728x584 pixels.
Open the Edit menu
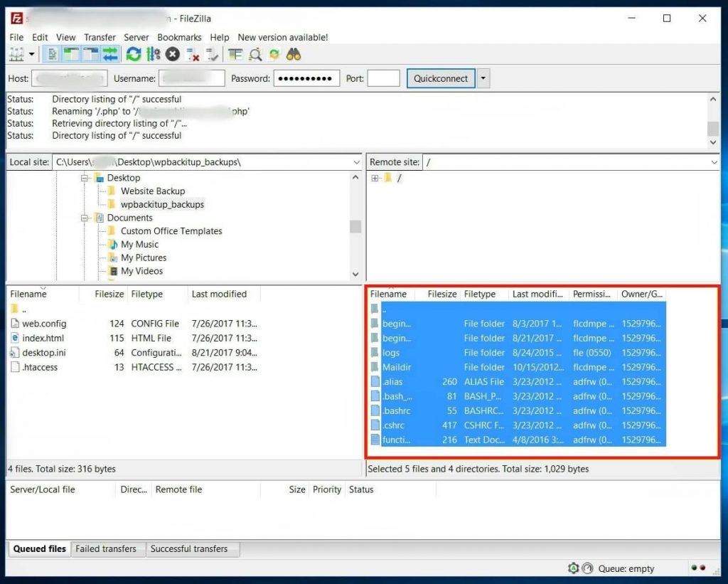(x=40, y=37)
